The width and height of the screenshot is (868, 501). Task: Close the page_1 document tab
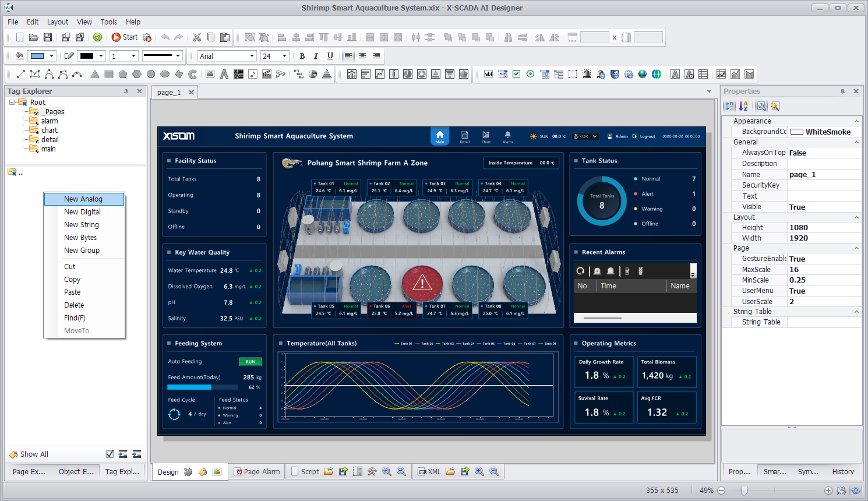click(x=191, y=92)
